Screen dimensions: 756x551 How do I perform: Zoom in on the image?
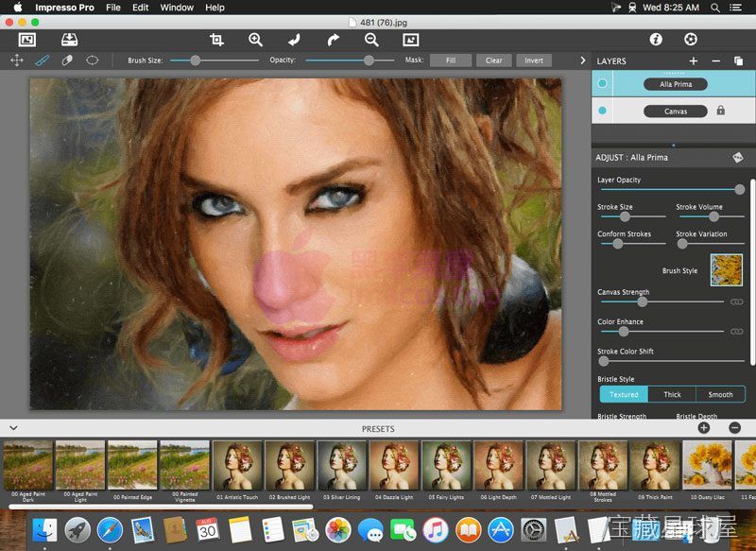tap(255, 40)
